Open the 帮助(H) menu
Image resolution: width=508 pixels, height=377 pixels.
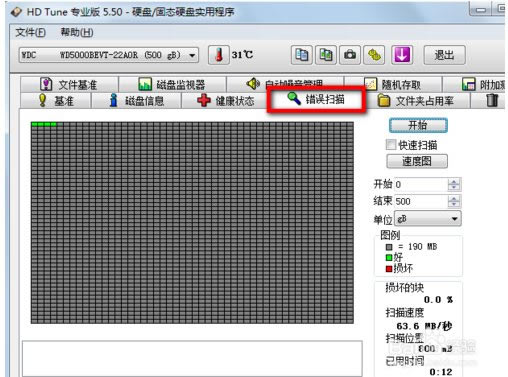point(77,32)
